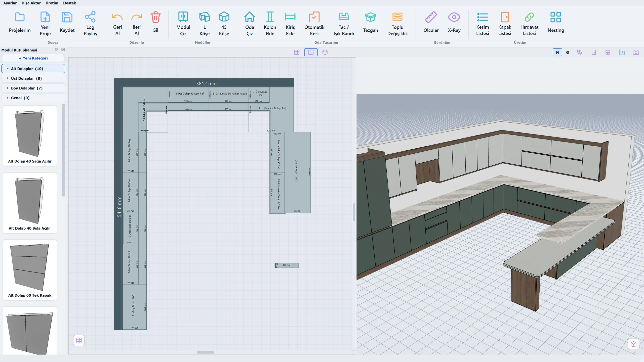Image resolution: width=644 pixels, height=362 pixels.
Task: Add a beam with Kiriş Ekle
Action: click(290, 24)
